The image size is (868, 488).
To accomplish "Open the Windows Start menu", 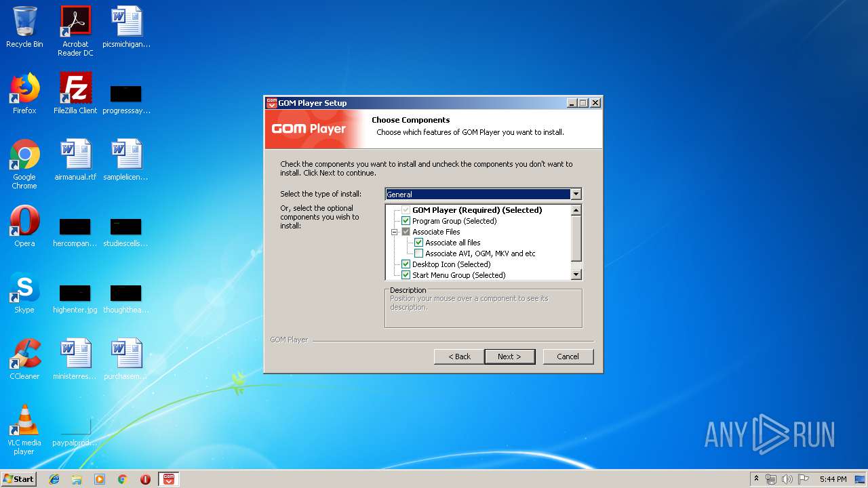I will tap(19, 479).
